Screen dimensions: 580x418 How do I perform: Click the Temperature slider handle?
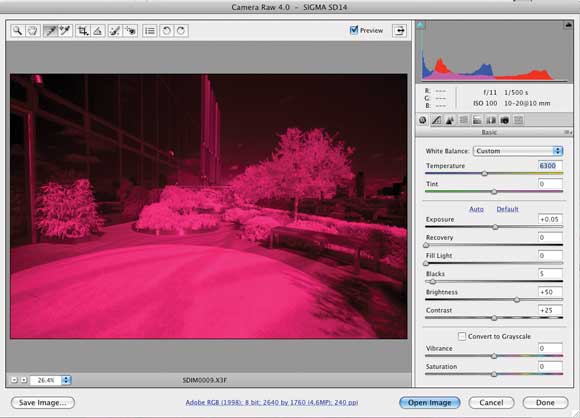484,173
